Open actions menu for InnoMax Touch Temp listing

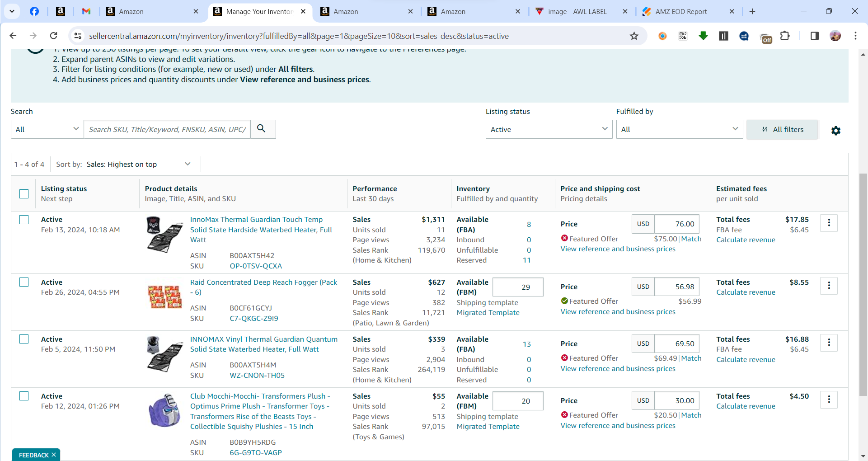(829, 223)
